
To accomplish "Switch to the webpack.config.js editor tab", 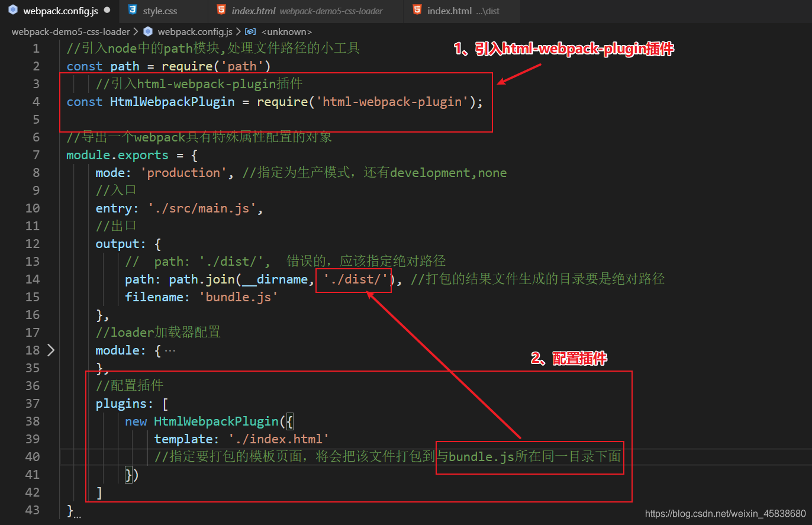I will 59,11.
